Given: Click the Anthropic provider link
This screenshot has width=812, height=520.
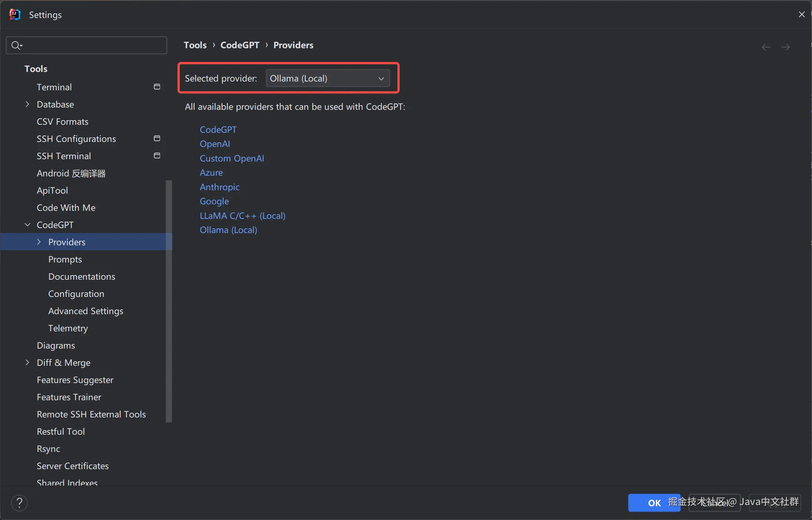Looking at the screenshot, I should 219,187.
